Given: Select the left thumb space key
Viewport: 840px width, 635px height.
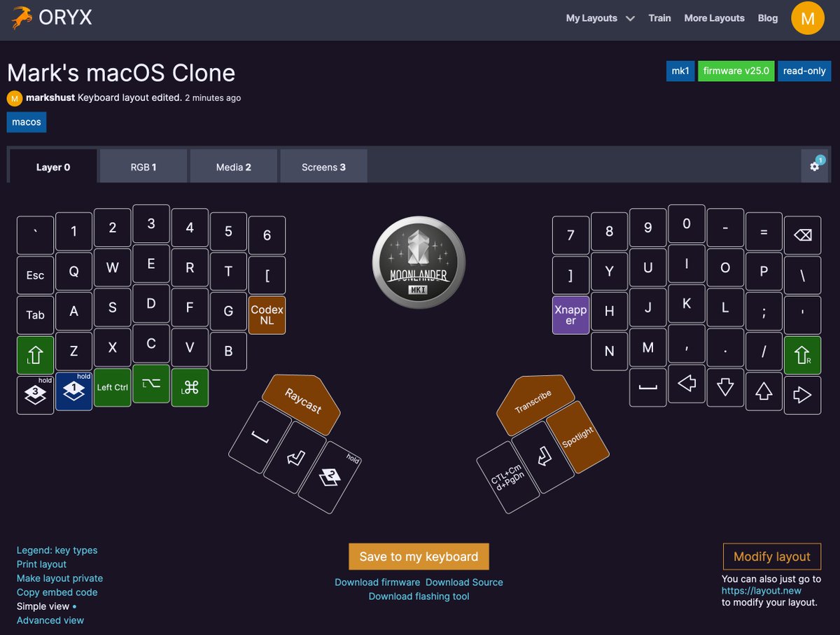Looking at the screenshot, I should [260, 437].
